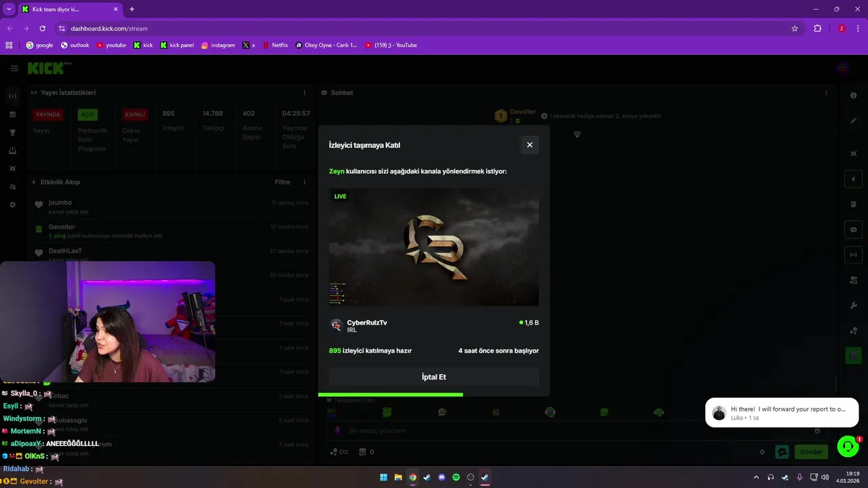Viewport: 868px width, 488px height.
Task: Click the info icon on right panel
Action: tap(854, 96)
